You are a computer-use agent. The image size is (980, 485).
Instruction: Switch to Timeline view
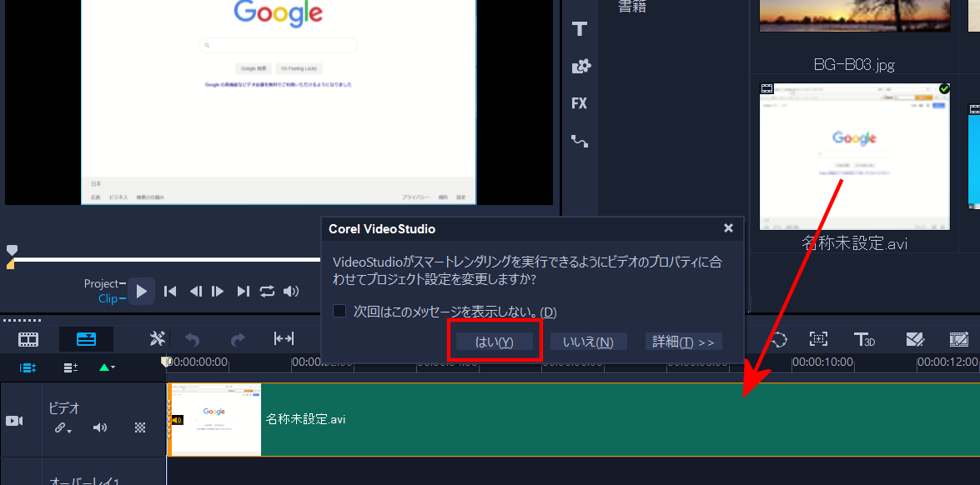pyautogui.click(x=86, y=339)
